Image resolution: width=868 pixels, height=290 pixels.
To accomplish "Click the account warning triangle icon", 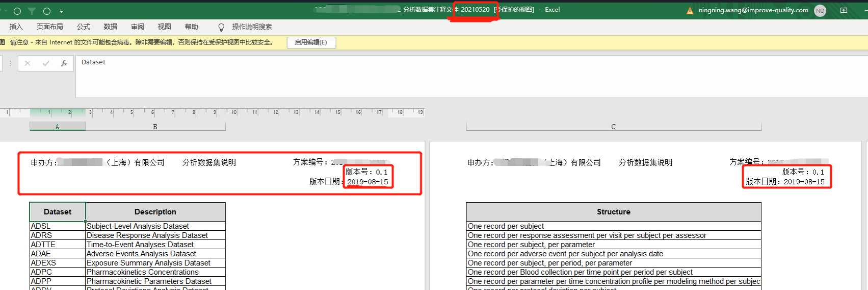I will tap(690, 10).
